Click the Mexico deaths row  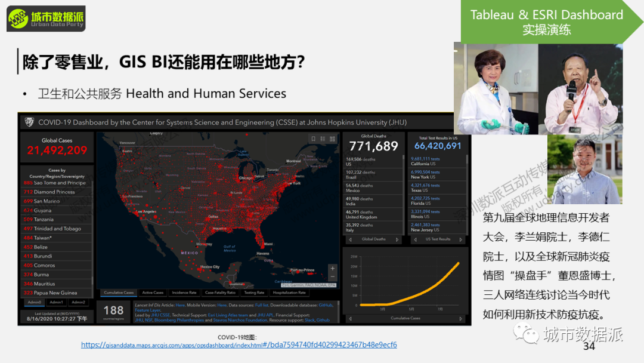click(373, 188)
